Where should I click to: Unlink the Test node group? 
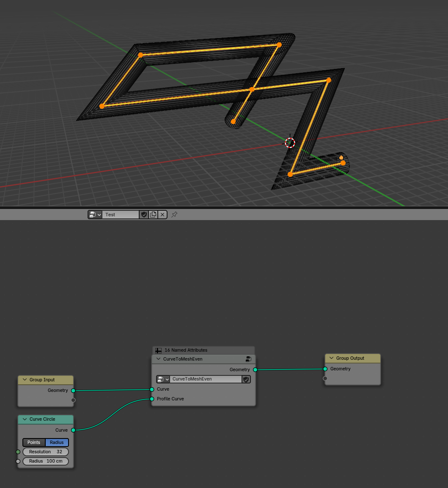[162, 215]
